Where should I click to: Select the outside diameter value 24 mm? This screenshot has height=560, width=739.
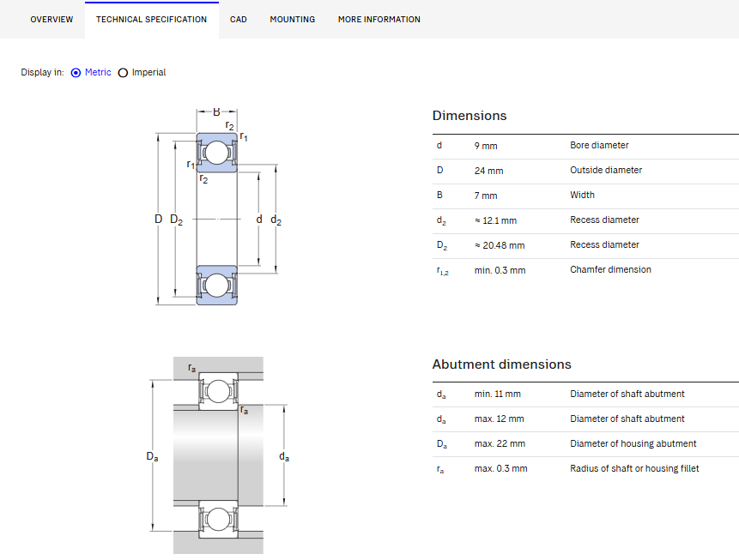pyautogui.click(x=488, y=171)
